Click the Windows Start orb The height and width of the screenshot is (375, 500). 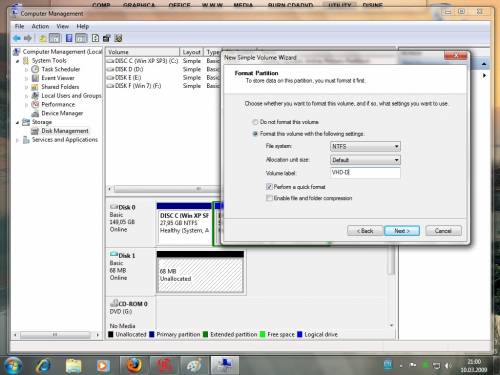click(13, 366)
